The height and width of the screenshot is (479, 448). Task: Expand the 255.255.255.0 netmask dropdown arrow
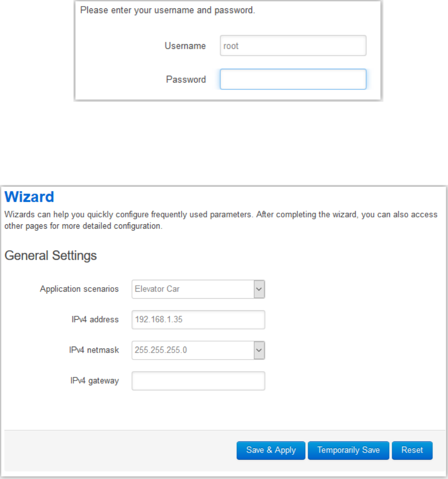(x=259, y=350)
